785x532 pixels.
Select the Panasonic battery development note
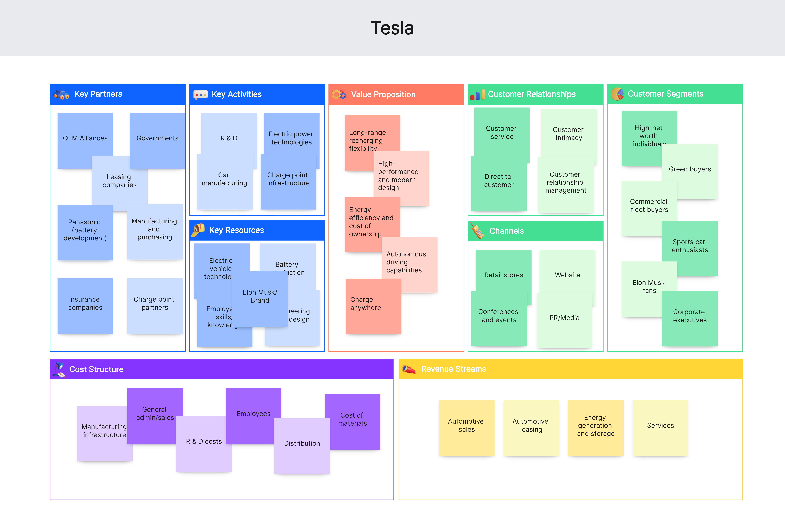85,232
